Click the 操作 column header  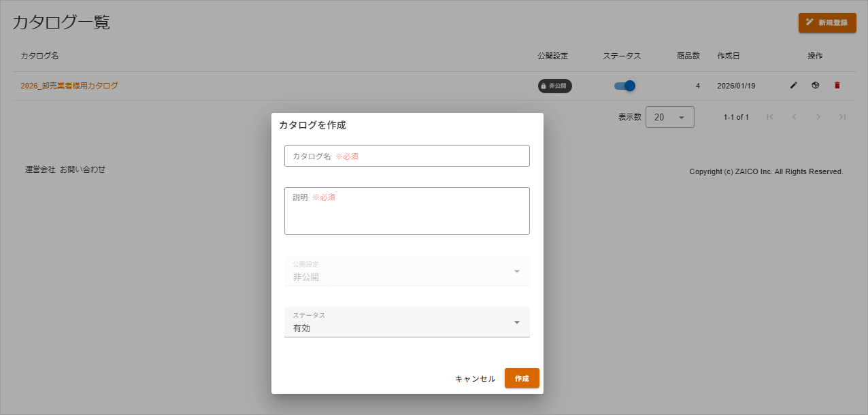(815, 56)
